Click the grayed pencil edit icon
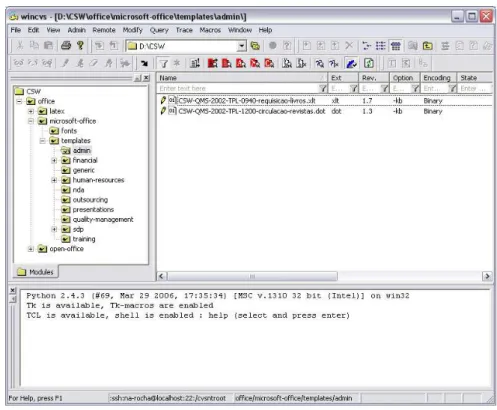Screen dimensions: 497x410 65,63
